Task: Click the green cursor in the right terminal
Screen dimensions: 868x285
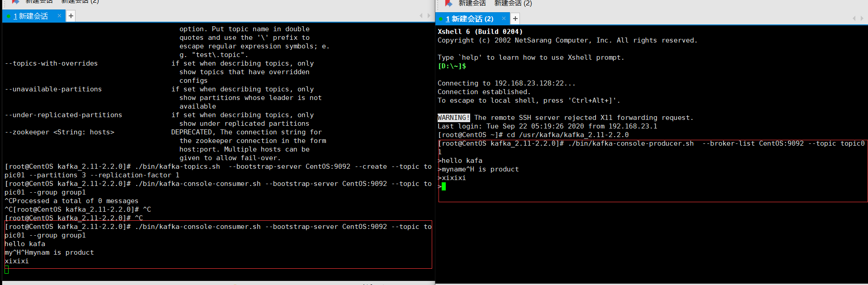Action: (443, 186)
